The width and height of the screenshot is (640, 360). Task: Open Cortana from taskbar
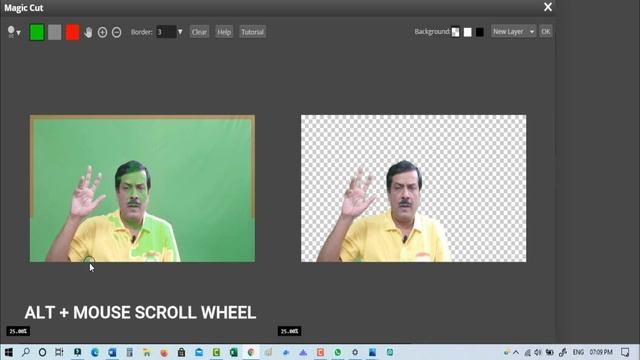pos(42,352)
